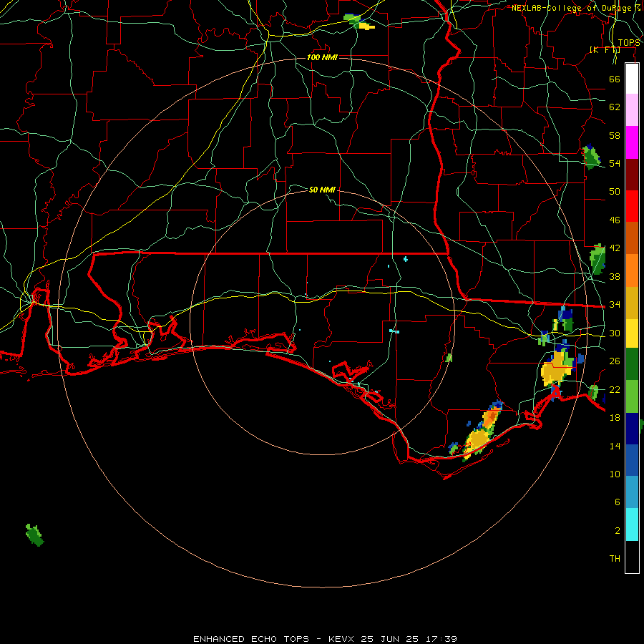Select the light pink legend swatch
Viewport: 644px width, 644px height.
click(x=632, y=109)
